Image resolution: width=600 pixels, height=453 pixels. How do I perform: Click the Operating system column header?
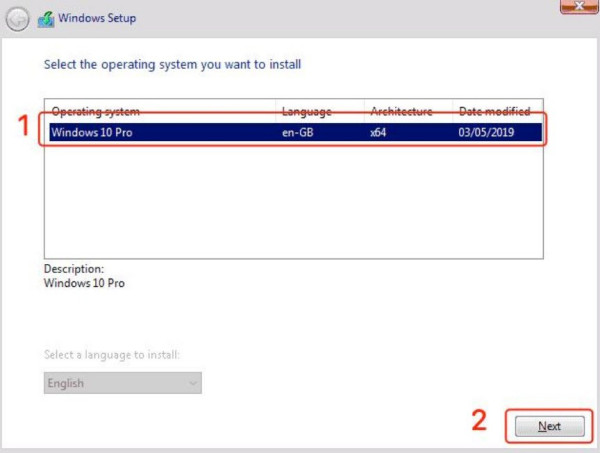[x=96, y=111]
